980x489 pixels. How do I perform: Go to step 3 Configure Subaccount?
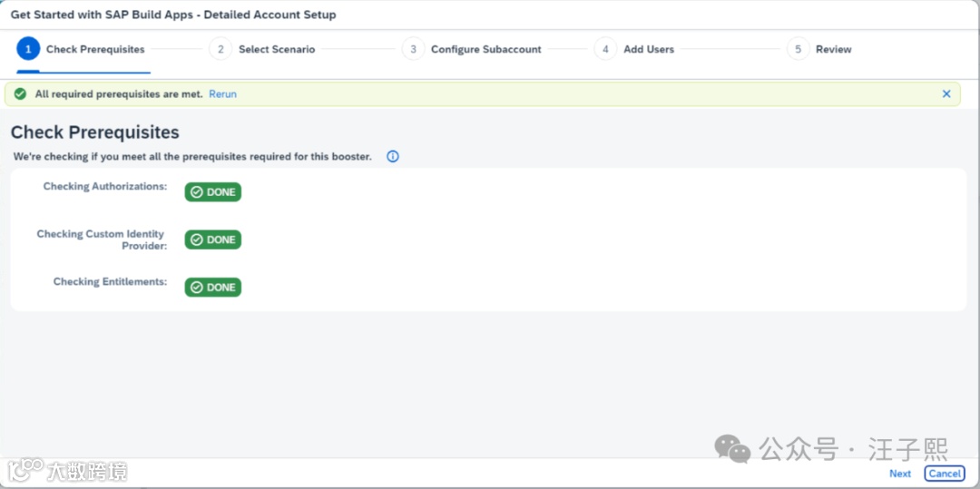(471, 49)
